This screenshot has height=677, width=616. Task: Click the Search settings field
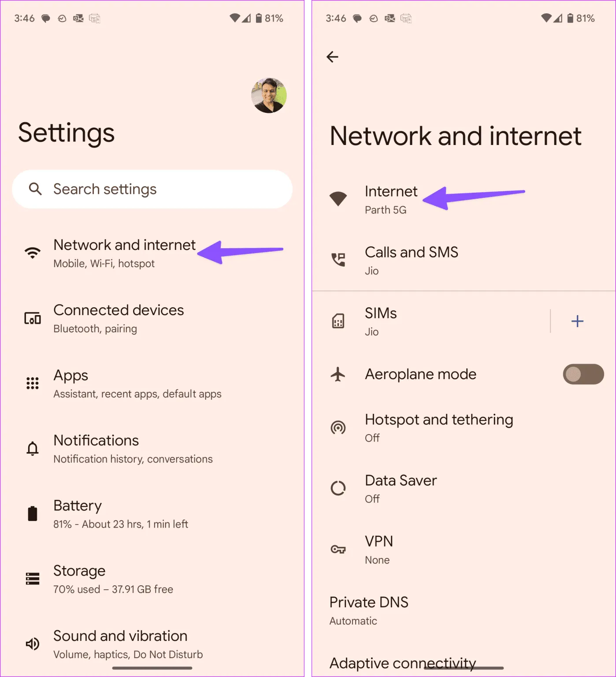click(x=152, y=189)
